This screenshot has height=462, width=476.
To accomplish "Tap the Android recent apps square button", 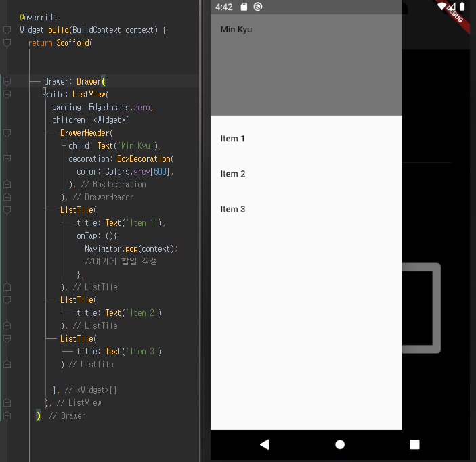I will (414, 444).
